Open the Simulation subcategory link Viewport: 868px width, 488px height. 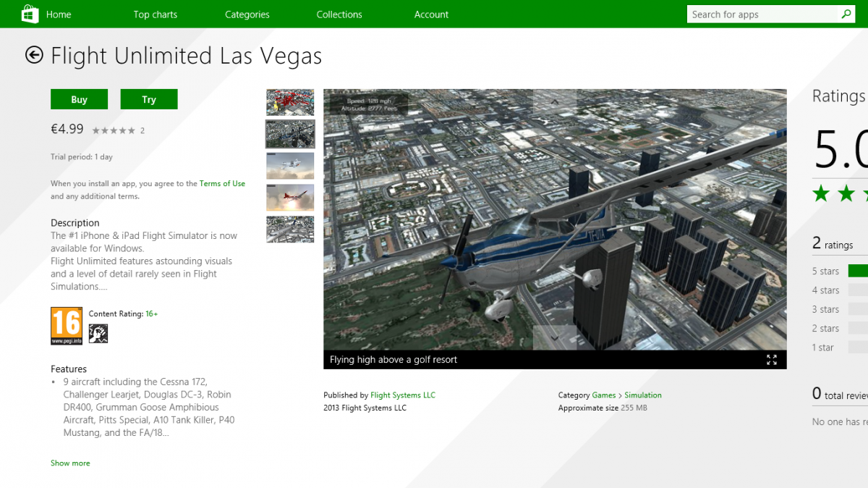click(643, 395)
